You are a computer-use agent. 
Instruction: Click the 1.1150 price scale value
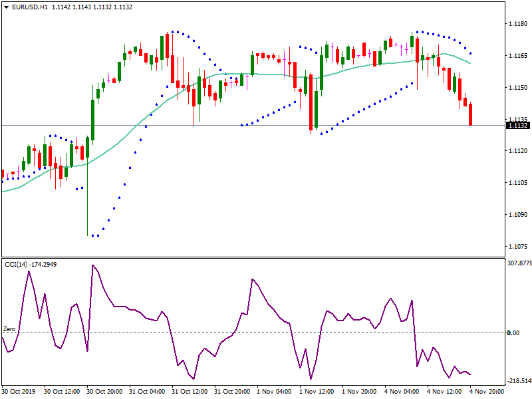[518, 88]
